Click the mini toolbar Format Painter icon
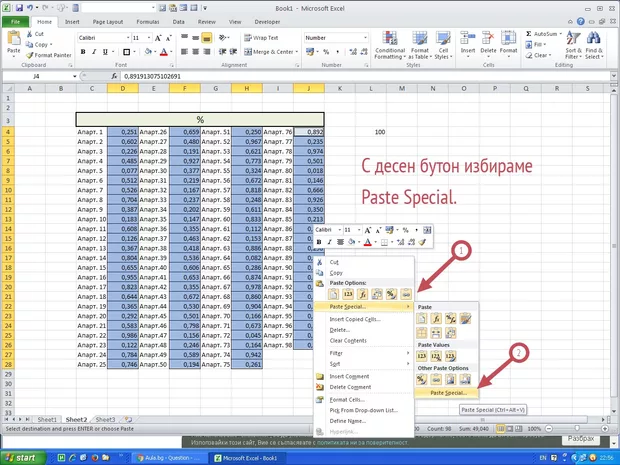The image size is (620, 465). (x=422, y=242)
